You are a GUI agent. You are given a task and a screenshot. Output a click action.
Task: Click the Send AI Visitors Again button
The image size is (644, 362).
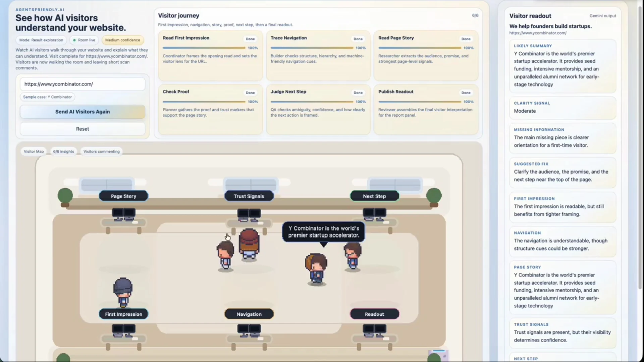click(x=82, y=112)
